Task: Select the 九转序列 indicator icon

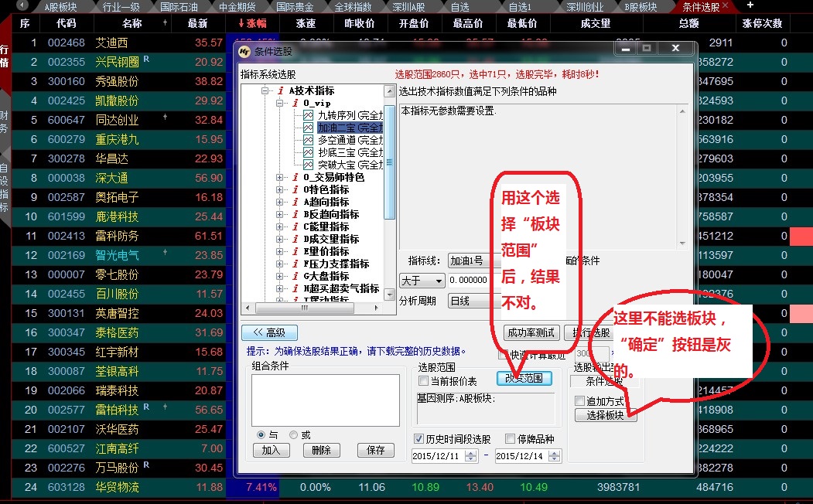Action: click(308, 115)
